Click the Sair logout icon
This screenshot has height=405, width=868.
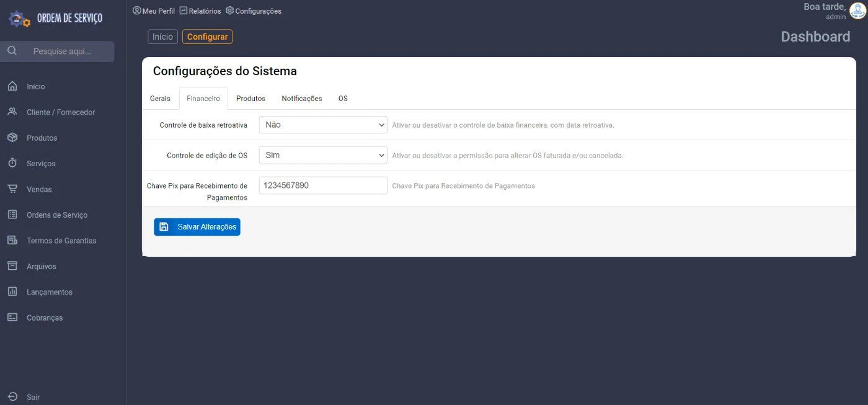tap(12, 396)
